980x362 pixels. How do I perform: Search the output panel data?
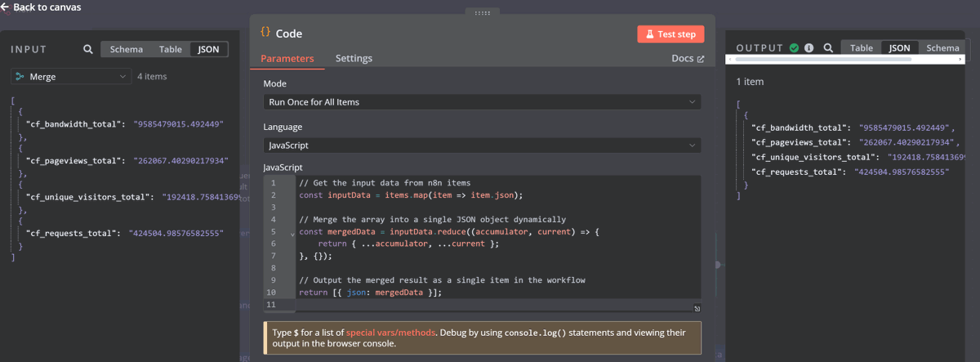828,48
